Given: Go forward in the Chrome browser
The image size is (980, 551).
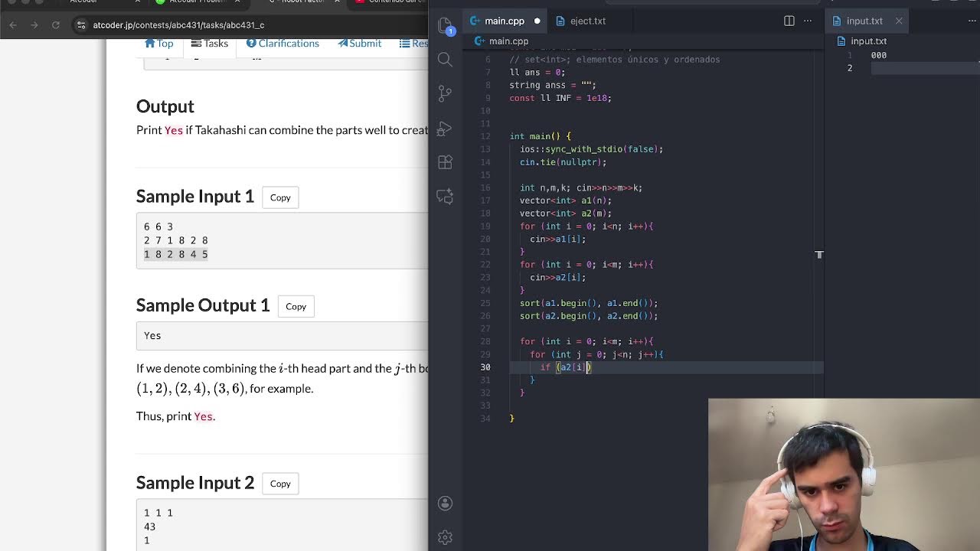Looking at the screenshot, I should click(x=34, y=25).
